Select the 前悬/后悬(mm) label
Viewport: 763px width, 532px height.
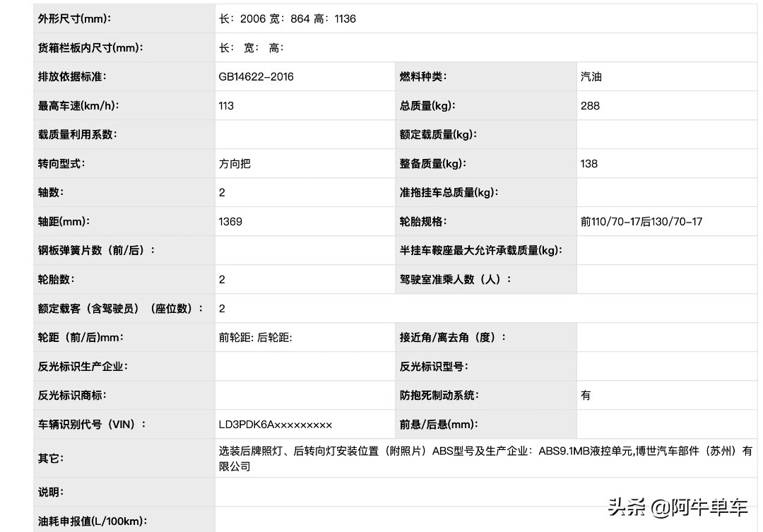[x=439, y=425]
